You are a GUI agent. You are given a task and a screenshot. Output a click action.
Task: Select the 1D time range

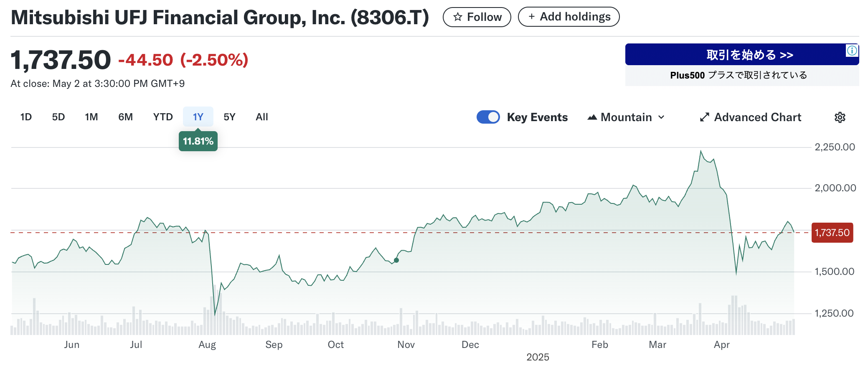pos(26,117)
